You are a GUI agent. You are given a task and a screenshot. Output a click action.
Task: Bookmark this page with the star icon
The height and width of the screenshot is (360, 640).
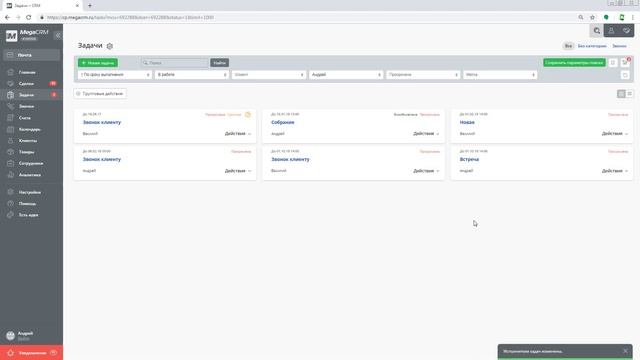(x=592, y=18)
